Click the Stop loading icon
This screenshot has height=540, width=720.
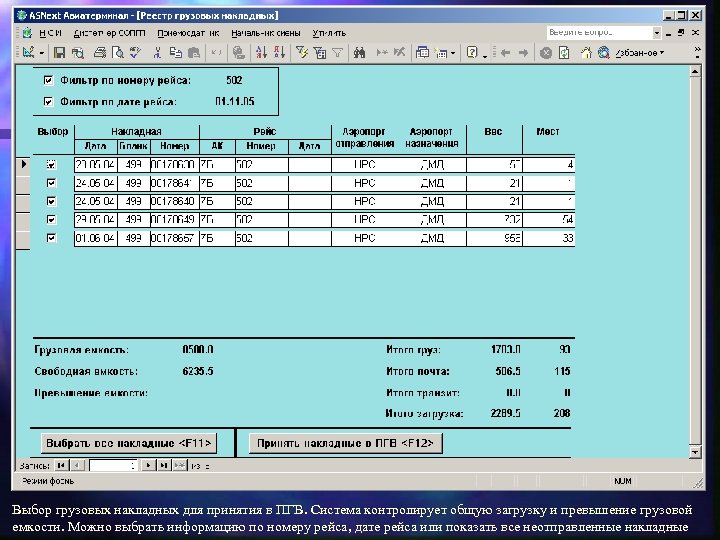tap(546, 53)
